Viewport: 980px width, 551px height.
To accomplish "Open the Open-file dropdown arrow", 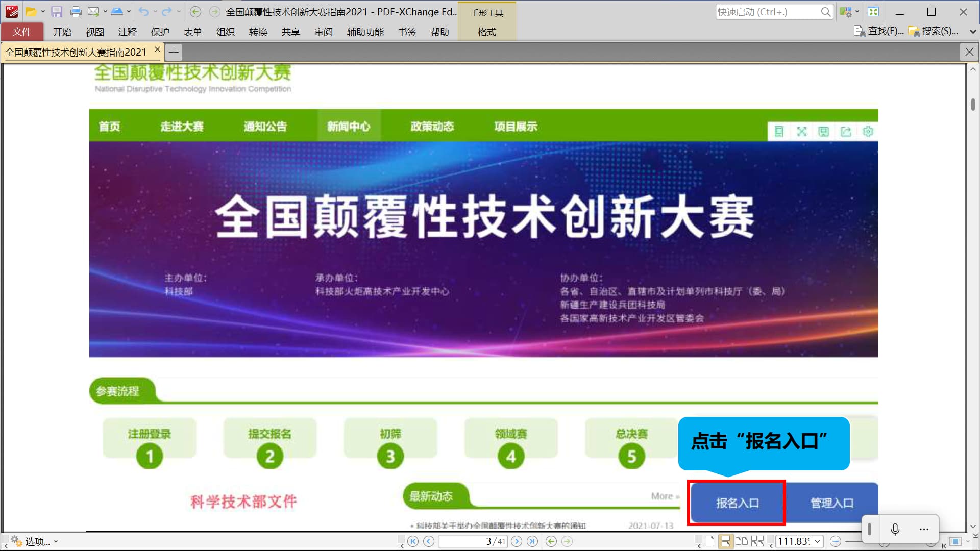I will [43, 12].
